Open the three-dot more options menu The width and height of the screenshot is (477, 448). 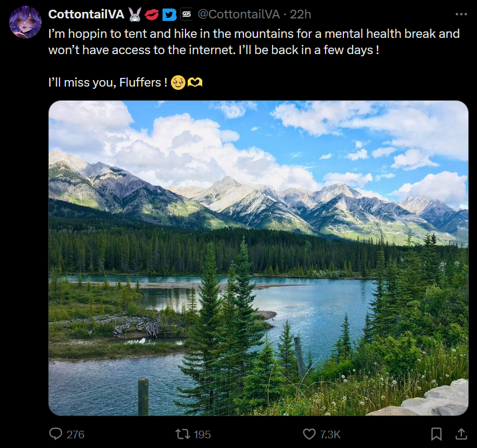pos(461,15)
